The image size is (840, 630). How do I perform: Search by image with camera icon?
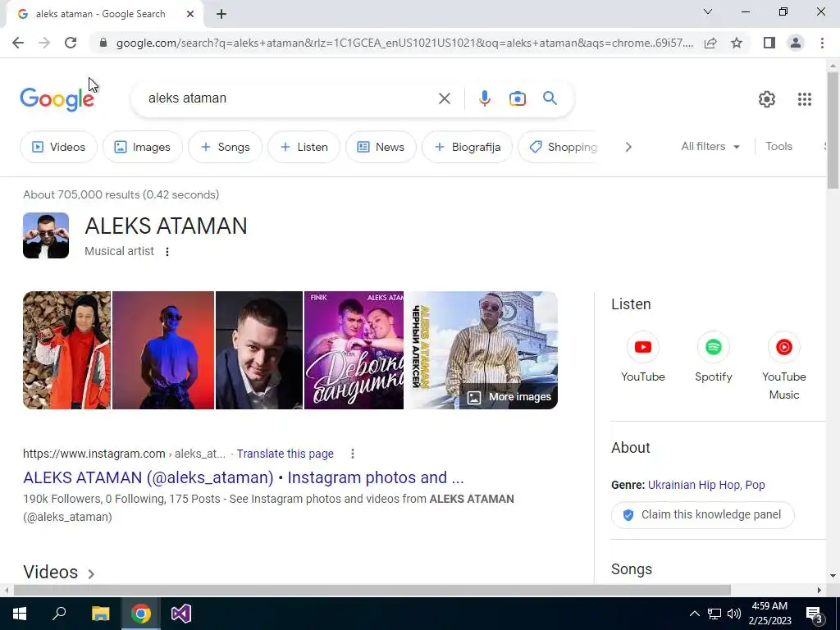(518, 98)
